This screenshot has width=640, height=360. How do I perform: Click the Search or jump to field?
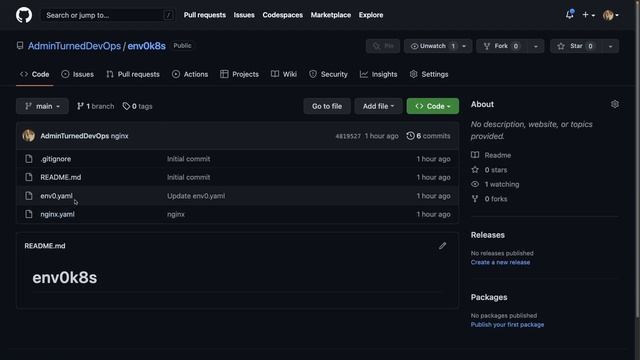(x=108, y=15)
